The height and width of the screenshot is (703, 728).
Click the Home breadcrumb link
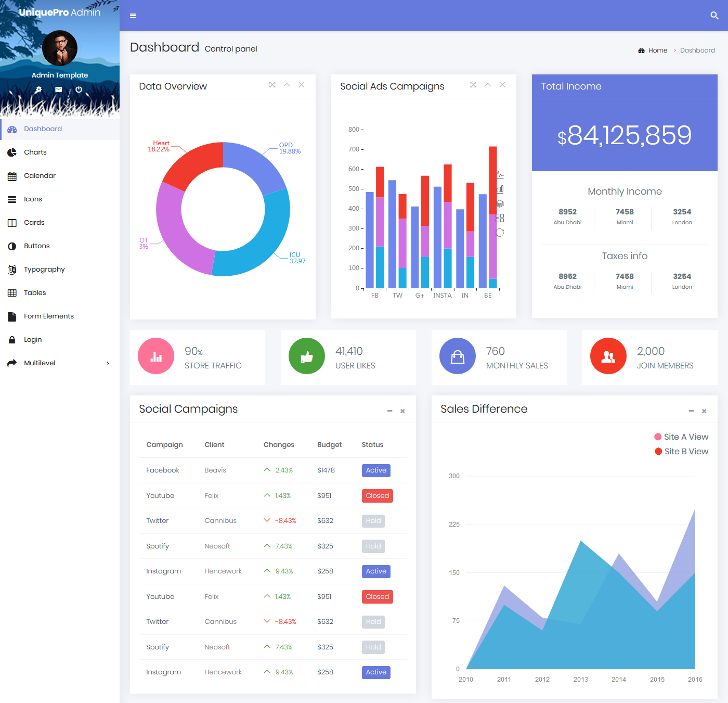657,50
